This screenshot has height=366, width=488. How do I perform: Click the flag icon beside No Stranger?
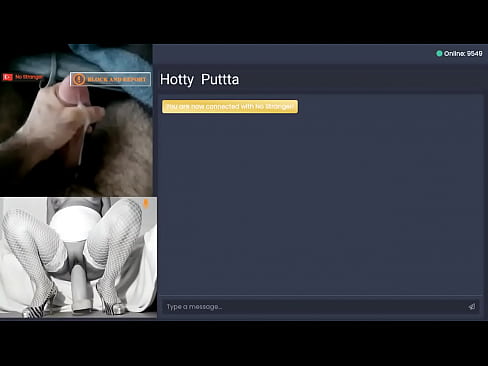[x=8, y=77]
